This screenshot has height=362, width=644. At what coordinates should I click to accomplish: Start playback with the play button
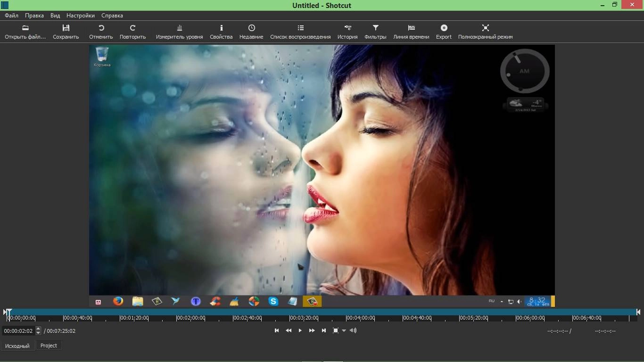click(x=300, y=330)
